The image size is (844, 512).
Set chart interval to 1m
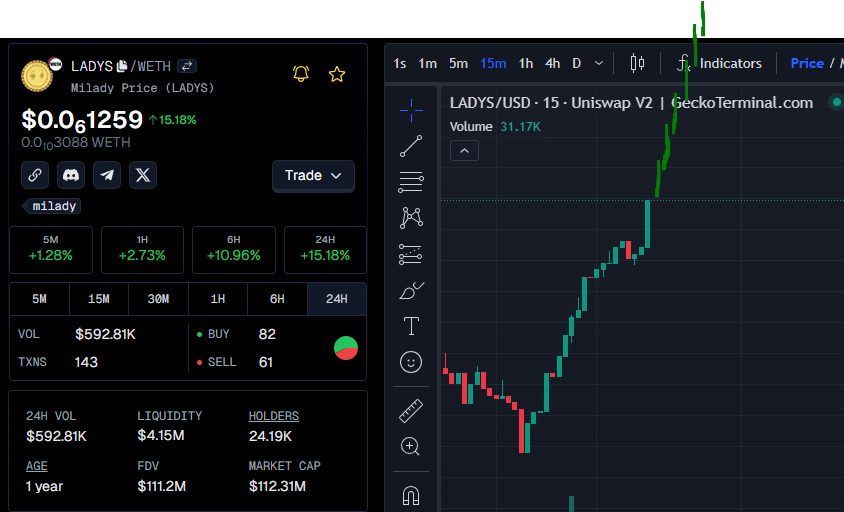tap(428, 64)
